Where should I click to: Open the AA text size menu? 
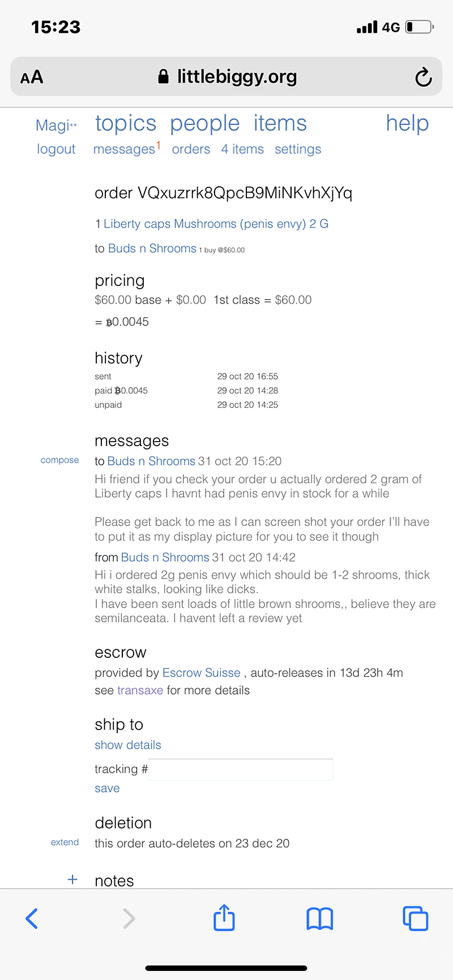coord(32,77)
